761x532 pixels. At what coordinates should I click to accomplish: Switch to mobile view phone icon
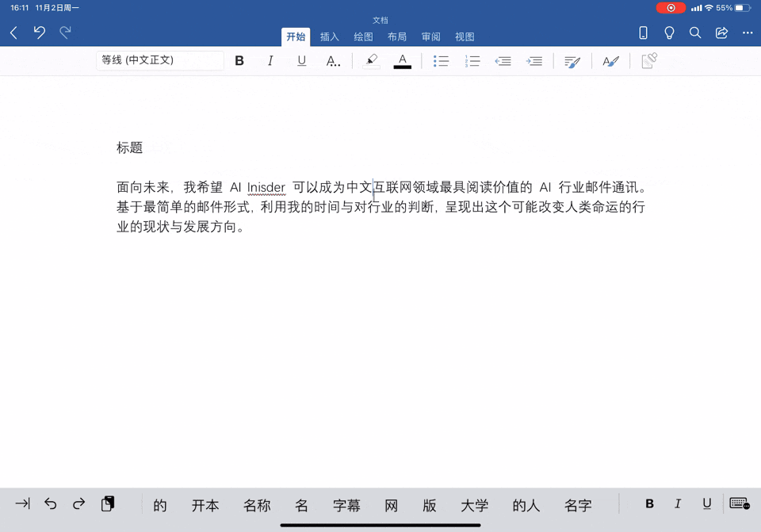coord(643,33)
